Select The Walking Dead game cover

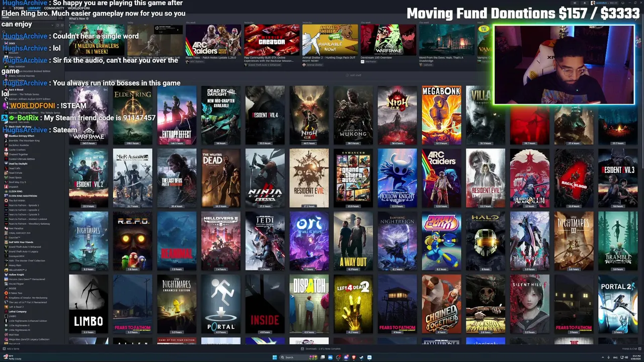pyautogui.click(x=221, y=178)
